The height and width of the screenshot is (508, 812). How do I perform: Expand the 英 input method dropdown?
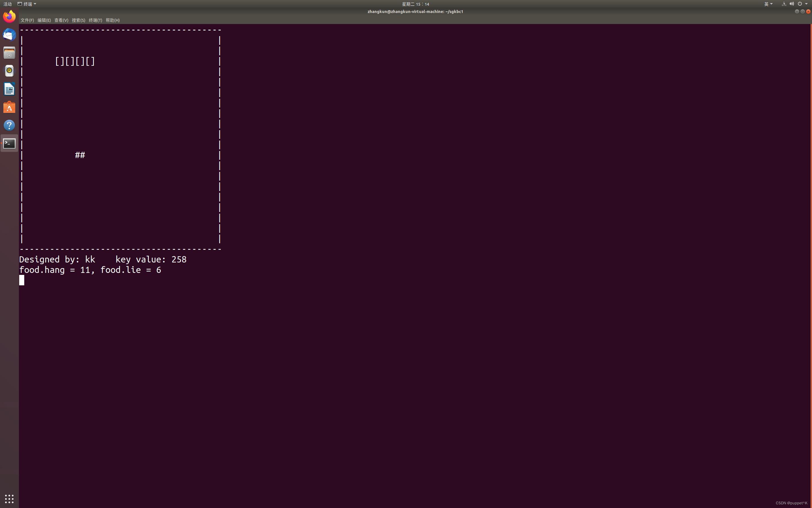click(x=768, y=4)
